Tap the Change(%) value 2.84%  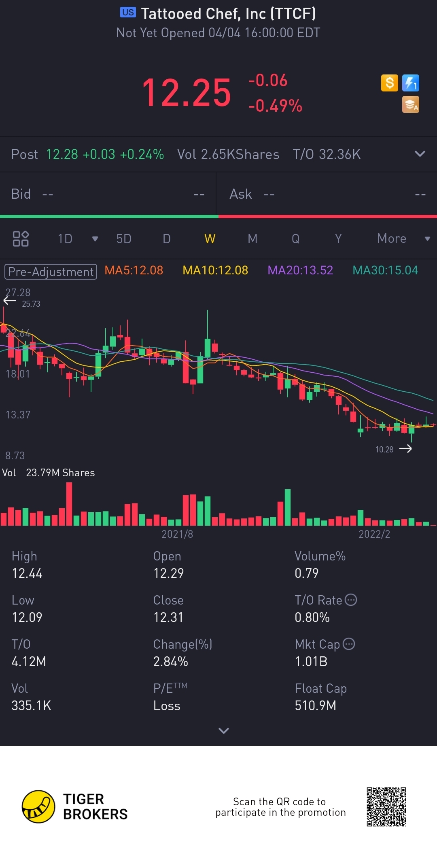click(170, 662)
